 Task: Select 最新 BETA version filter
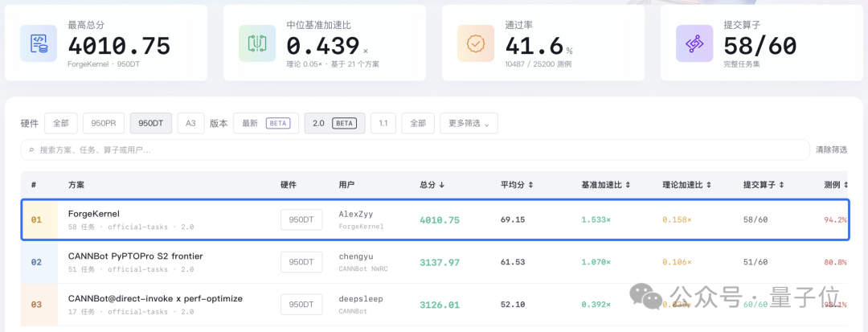tap(266, 123)
